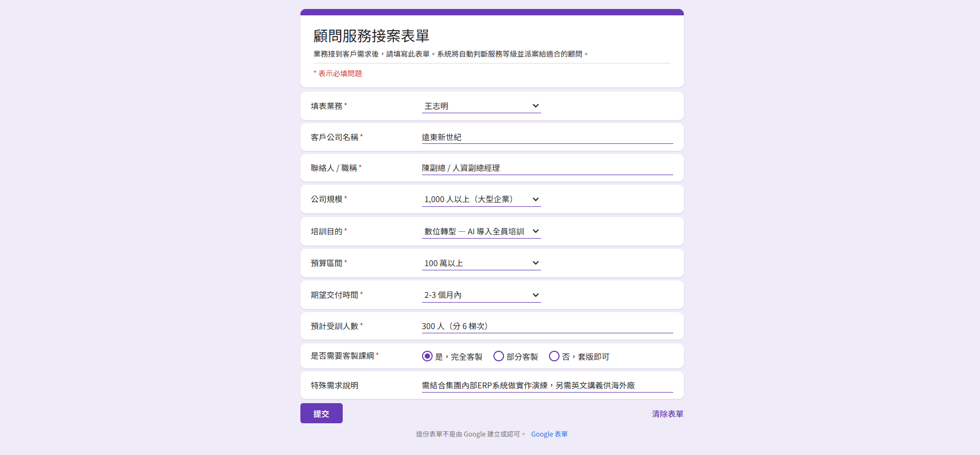The image size is (980, 455).
Task: Click the 預計受訓人數 input field
Action: tap(547, 326)
